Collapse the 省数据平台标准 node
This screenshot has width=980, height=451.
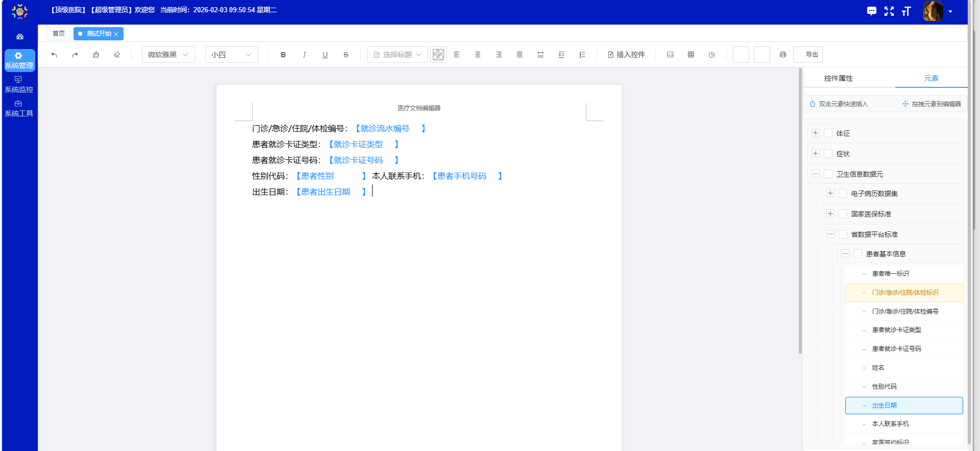830,234
